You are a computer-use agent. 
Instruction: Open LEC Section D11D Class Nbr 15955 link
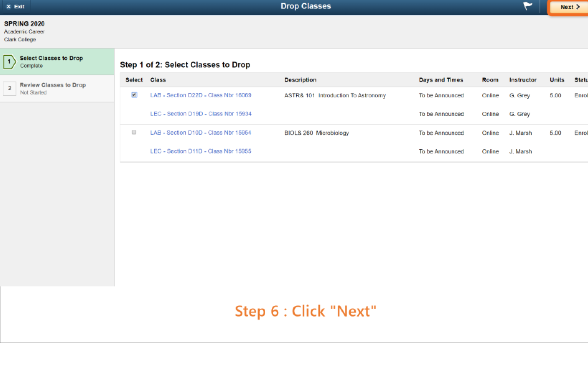pyautogui.click(x=201, y=151)
